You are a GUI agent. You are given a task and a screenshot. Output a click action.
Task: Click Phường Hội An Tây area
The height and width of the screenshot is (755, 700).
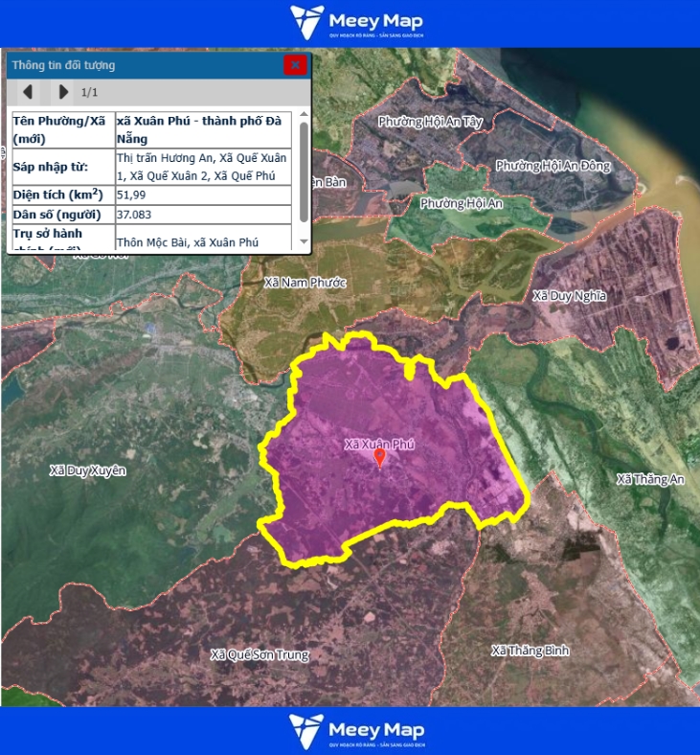428,122
